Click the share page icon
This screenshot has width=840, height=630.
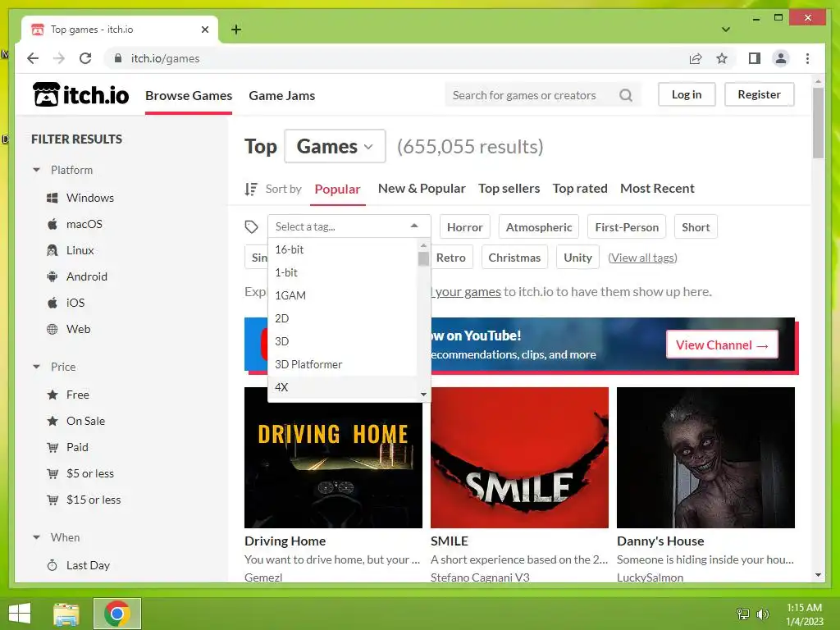pyautogui.click(x=696, y=58)
